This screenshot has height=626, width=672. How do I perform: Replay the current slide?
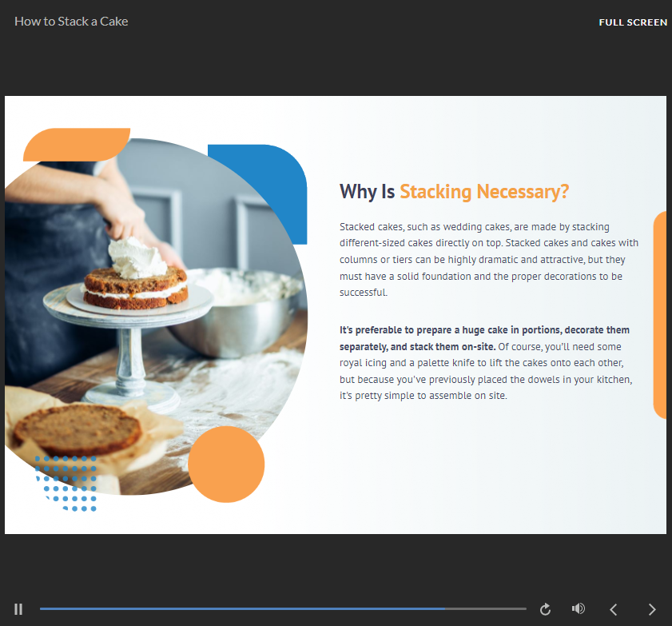click(546, 609)
